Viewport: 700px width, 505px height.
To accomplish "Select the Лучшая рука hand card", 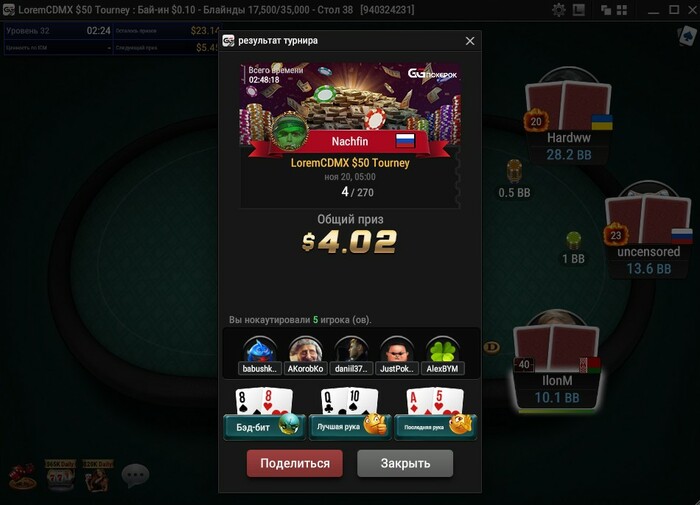I will (x=350, y=414).
